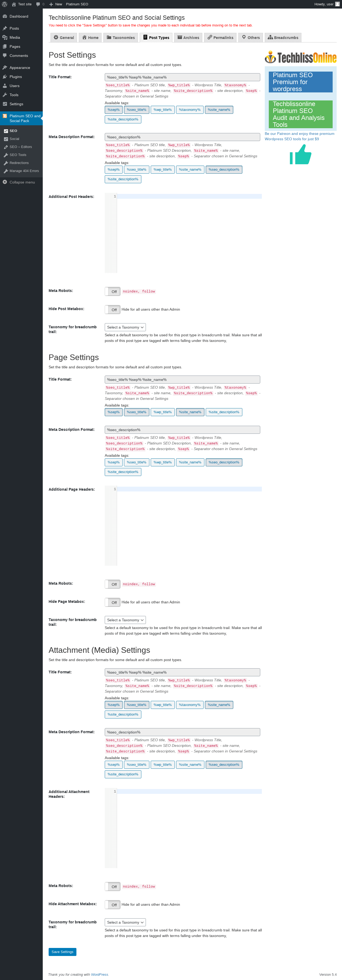Click the Redirections wrench icon
Screen dimensions: 342x980
(6, 163)
